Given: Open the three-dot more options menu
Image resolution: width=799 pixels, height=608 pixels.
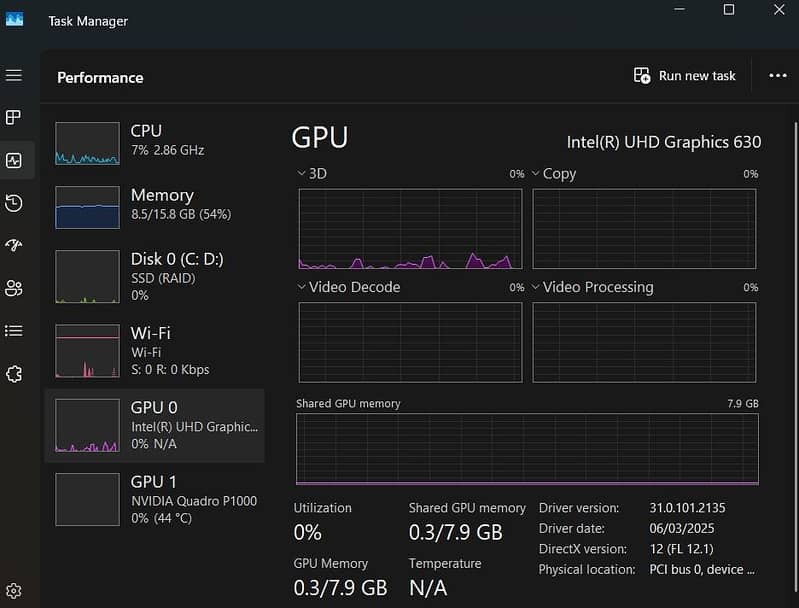Looking at the screenshot, I should coord(778,76).
